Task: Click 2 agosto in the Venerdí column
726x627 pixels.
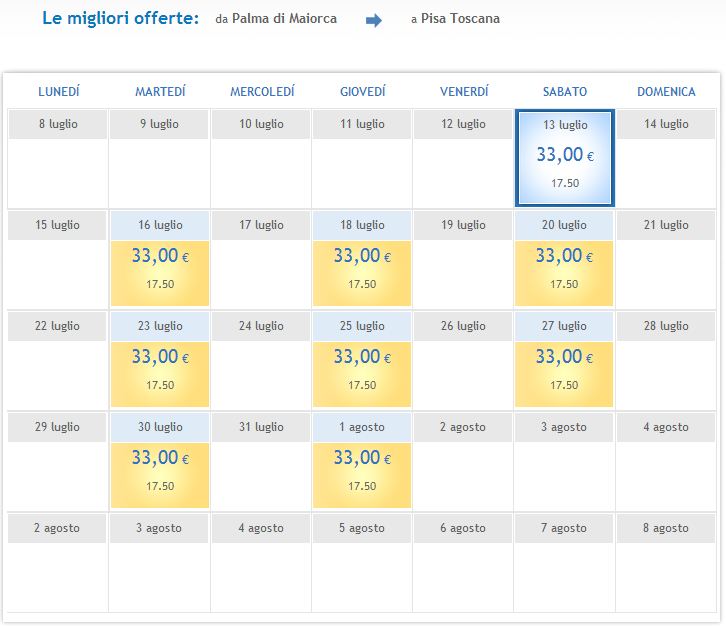Action: (463, 427)
